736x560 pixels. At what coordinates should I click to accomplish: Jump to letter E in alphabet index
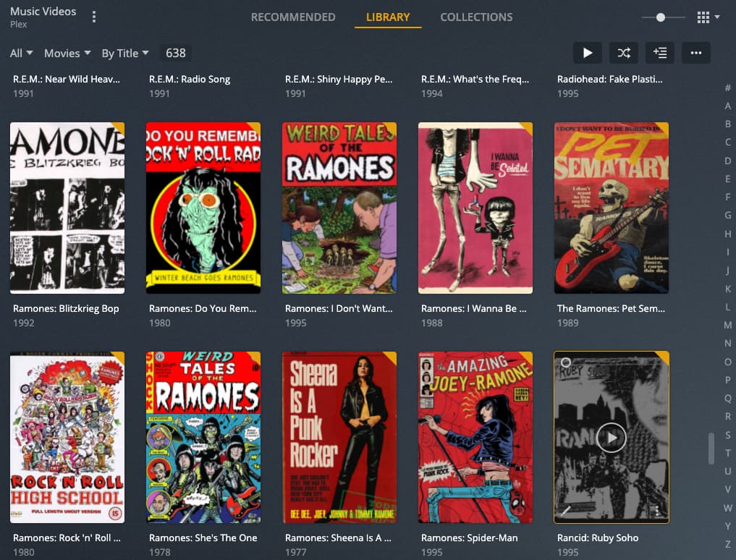[727, 179]
